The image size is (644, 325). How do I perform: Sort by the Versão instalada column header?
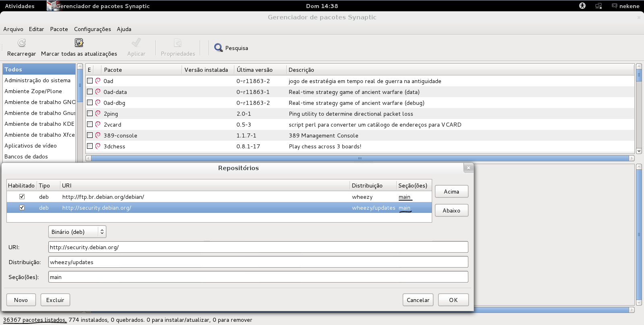(x=208, y=70)
